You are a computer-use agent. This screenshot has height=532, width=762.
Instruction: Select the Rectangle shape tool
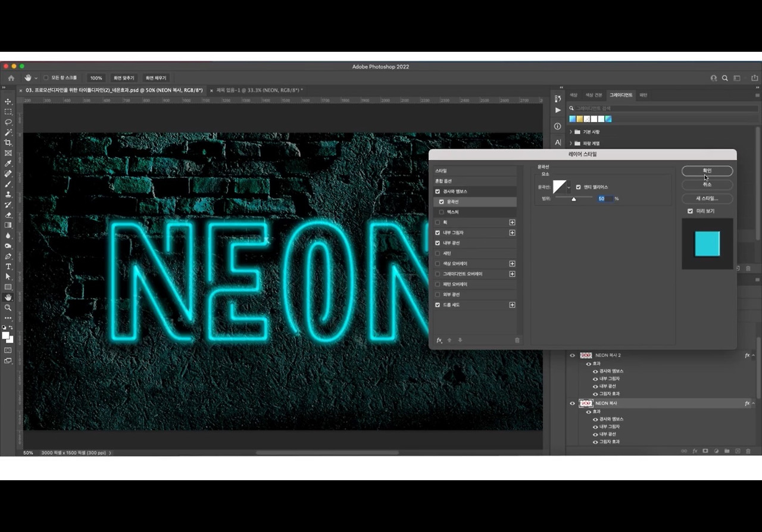click(8, 287)
